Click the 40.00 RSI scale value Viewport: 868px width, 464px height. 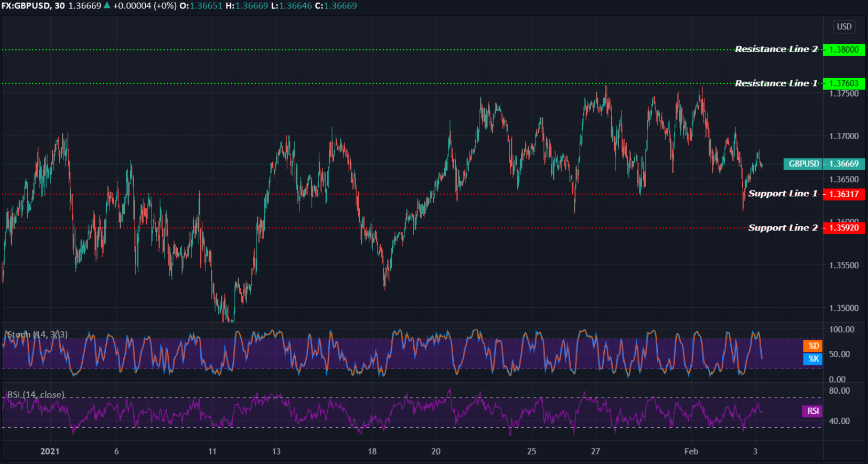point(839,421)
